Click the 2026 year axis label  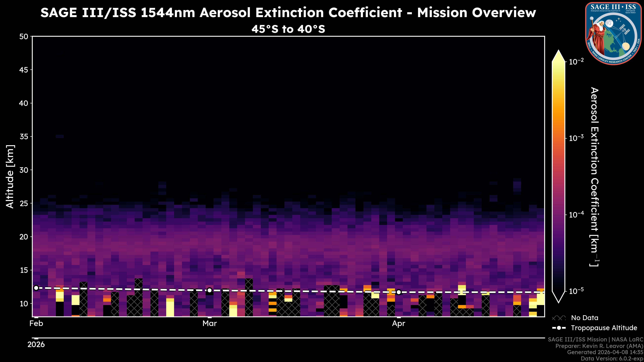pos(36,345)
